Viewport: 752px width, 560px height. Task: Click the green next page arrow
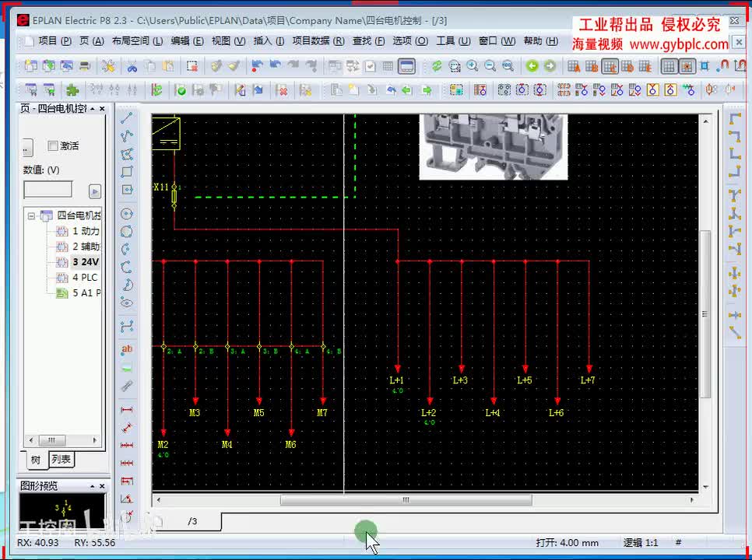coord(550,66)
